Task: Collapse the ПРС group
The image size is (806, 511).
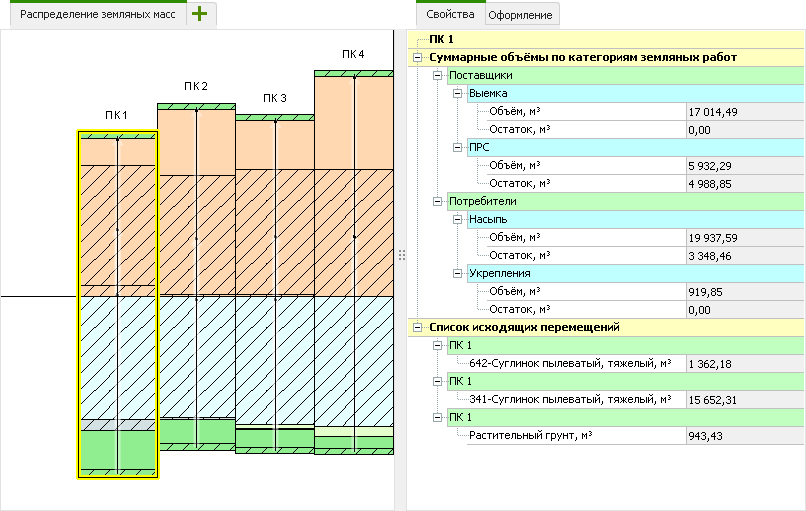Action: click(x=456, y=147)
